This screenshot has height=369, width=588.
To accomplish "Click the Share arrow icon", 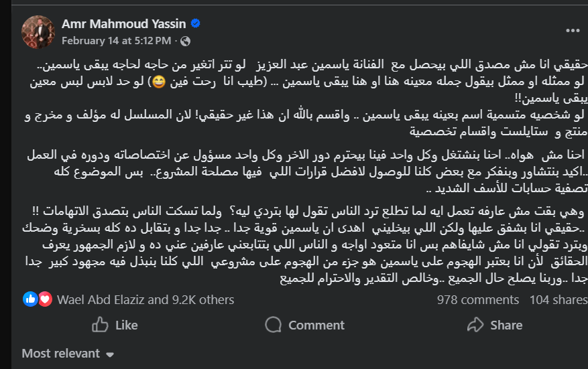I will (475, 325).
